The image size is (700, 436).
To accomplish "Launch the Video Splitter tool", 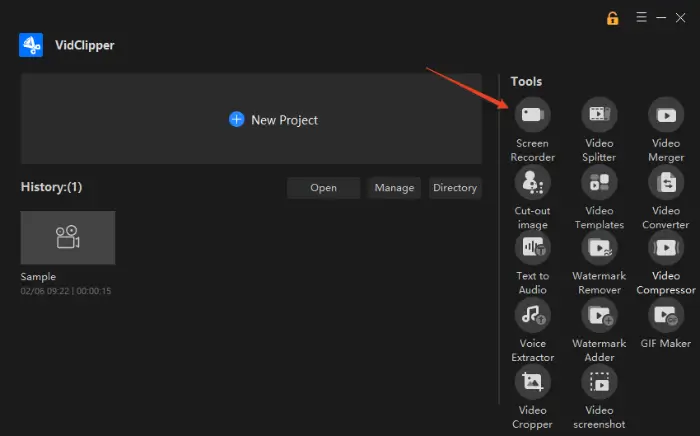I will click(599, 115).
